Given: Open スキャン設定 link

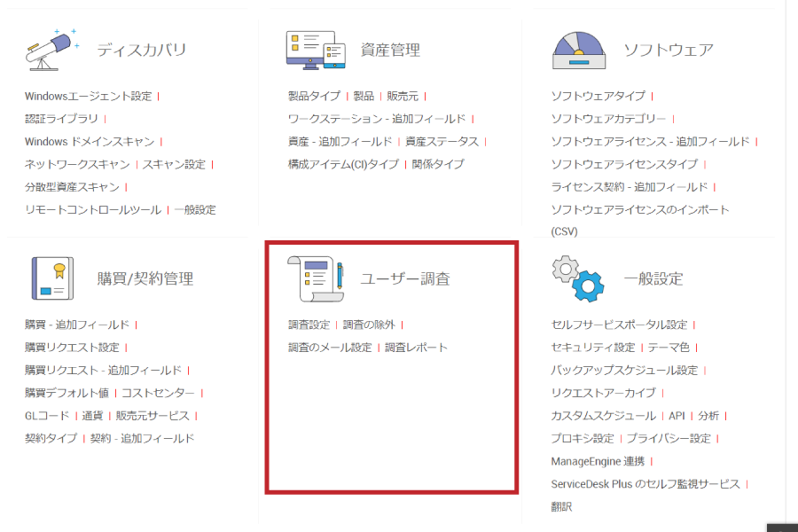Looking at the screenshot, I should coord(174,164).
